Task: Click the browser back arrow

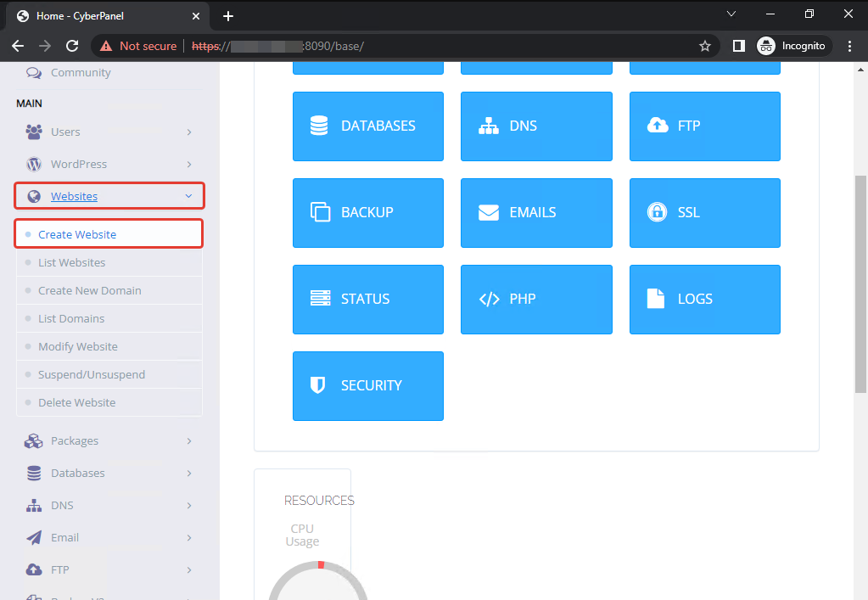Action: coord(18,46)
